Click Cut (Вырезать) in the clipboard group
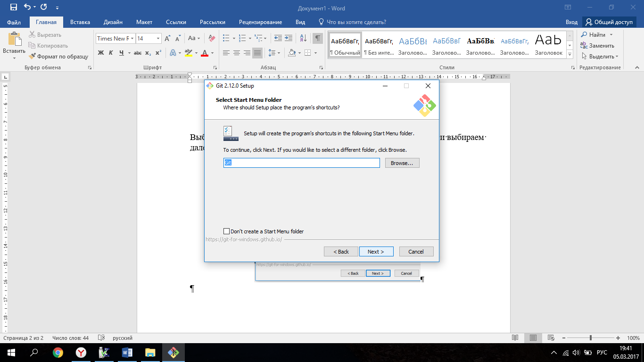This screenshot has width=644, height=362. pos(45,35)
